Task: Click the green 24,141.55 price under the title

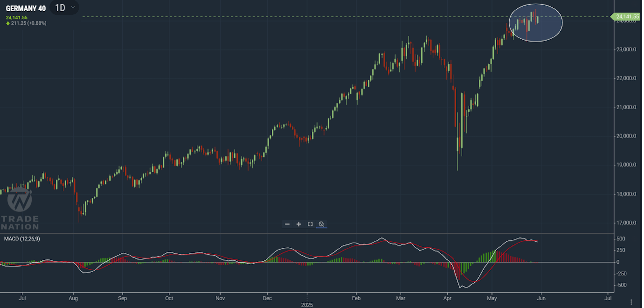Action: [x=16, y=17]
